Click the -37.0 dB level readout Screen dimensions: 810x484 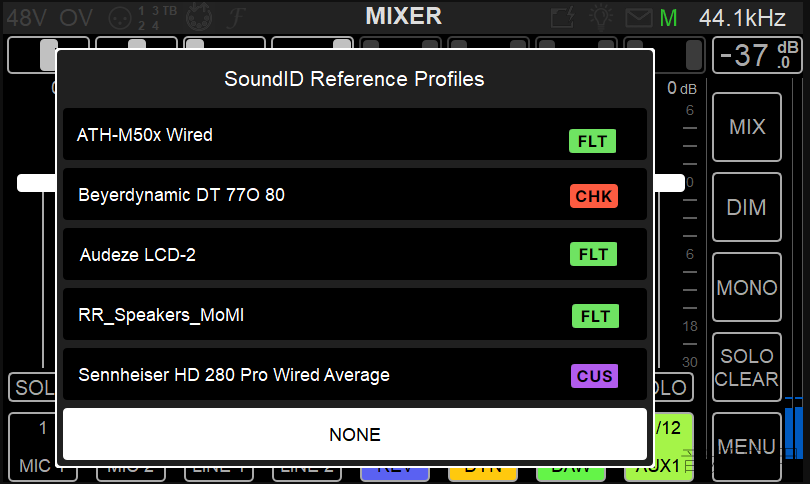tap(758, 55)
